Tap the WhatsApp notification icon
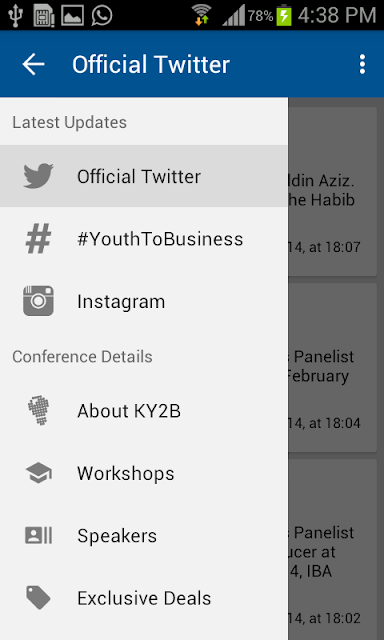The width and height of the screenshot is (384, 640). pyautogui.click(x=102, y=16)
